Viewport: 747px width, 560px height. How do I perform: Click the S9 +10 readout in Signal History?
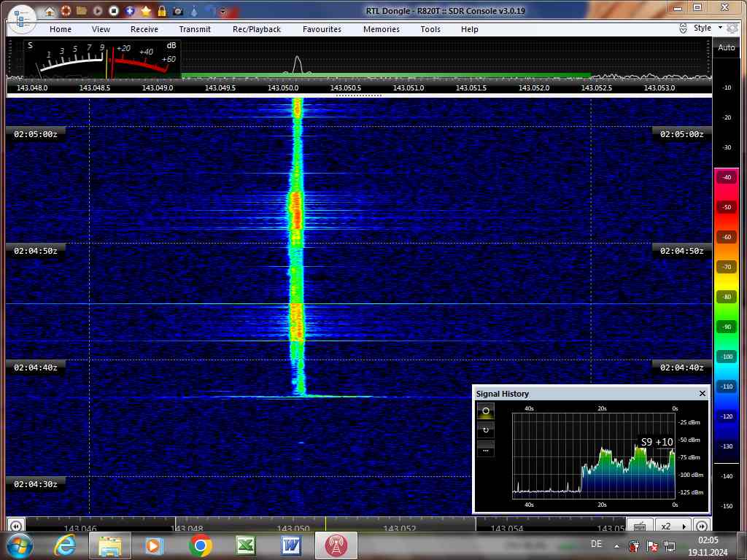click(657, 442)
